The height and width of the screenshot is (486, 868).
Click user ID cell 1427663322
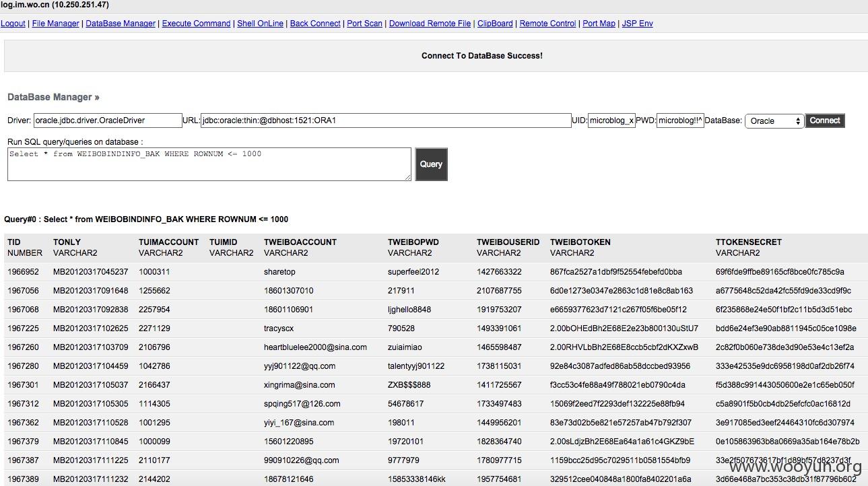499,272
